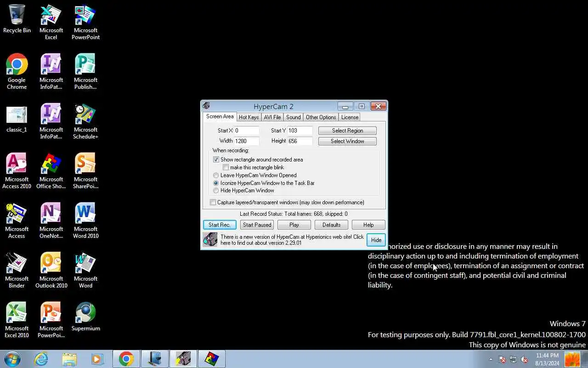Select Hide HyperCam Window option
Viewport: 588px width, 368px height.
(216, 190)
